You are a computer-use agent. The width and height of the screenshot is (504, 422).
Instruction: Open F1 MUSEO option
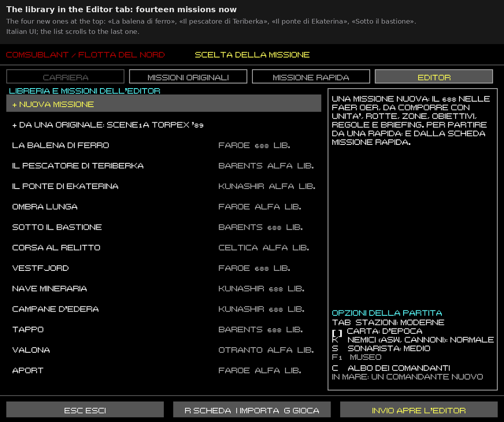click(357, 357)
